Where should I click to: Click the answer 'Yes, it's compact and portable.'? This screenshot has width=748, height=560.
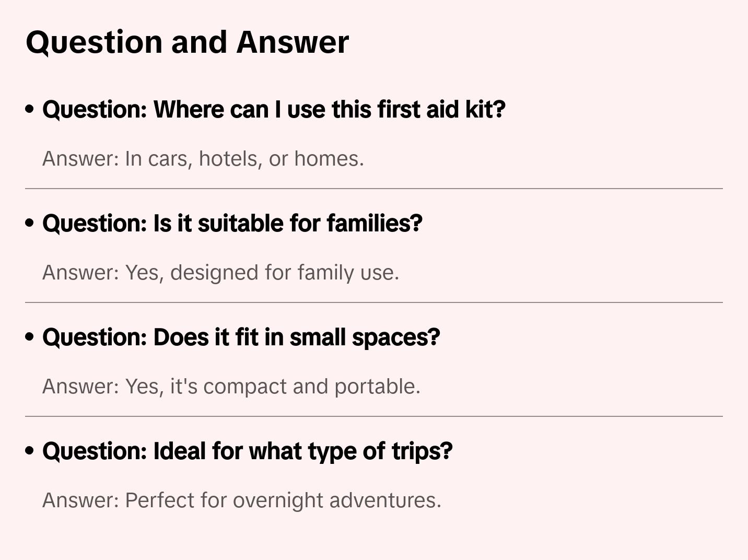231,387
